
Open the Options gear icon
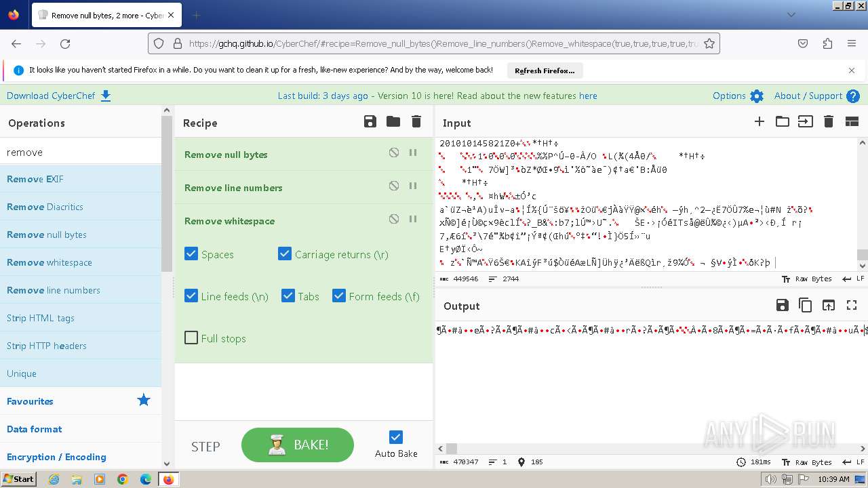pyautogui.click(x=757, y=96)
